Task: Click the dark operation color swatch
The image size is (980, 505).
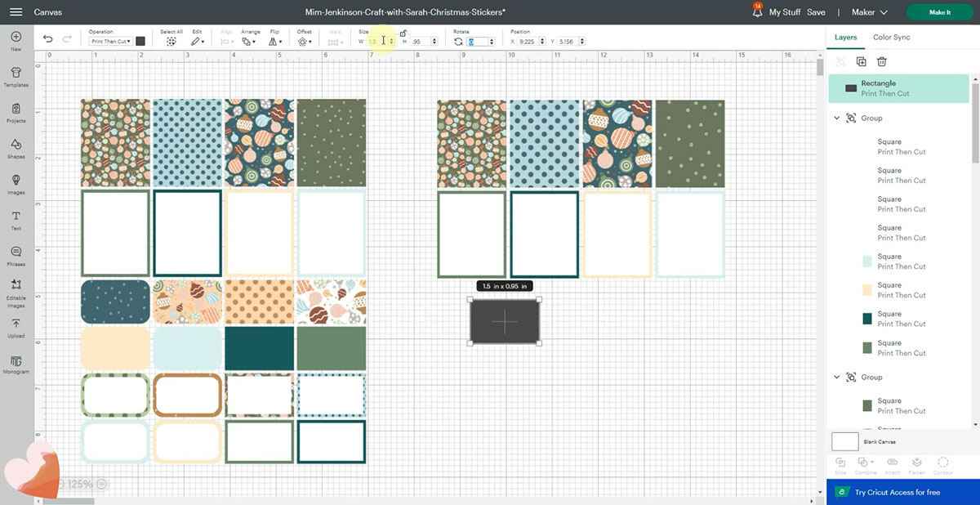Action: [x=140, y=41]
